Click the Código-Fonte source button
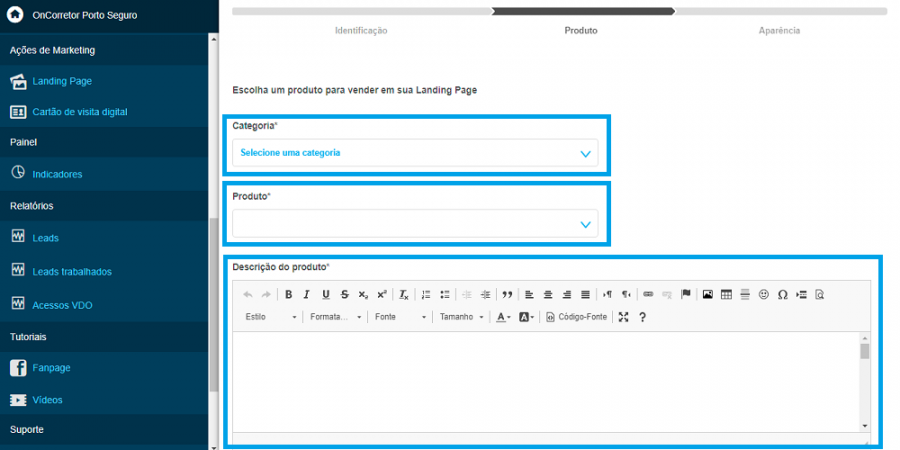The height and width of the screenshot is (450, 900). click(x=576, y=317)
